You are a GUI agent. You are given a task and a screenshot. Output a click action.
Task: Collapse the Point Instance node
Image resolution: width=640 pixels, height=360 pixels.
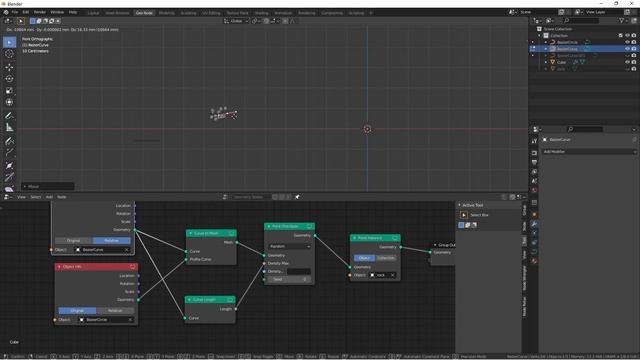coord(354,238)
